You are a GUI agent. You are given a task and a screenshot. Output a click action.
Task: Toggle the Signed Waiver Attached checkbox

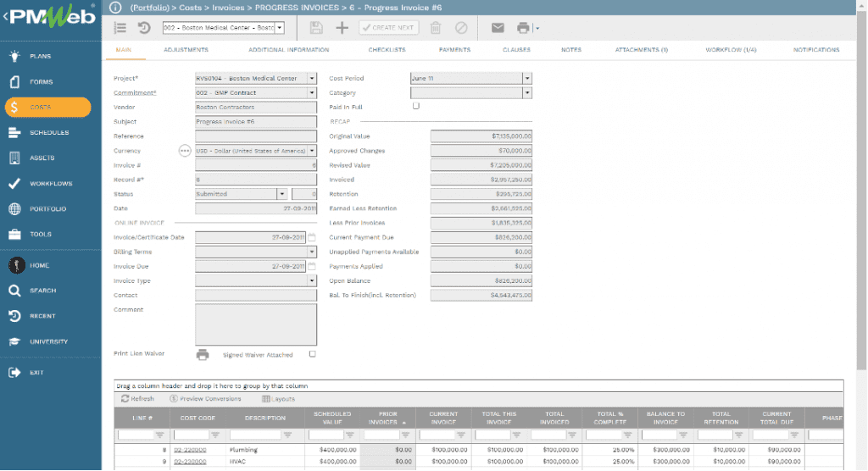pos(312,354)
